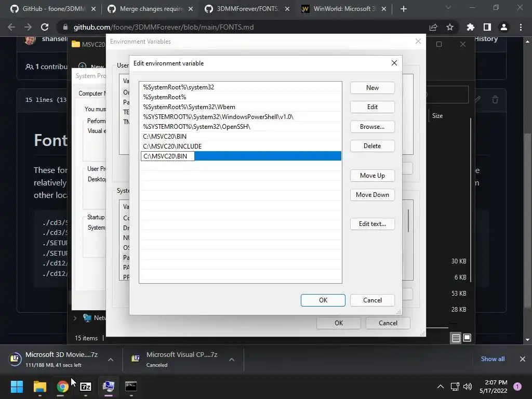Close the Merge changes require tab
This screenshot has width=532, height=399.
[x=191, y=9]
